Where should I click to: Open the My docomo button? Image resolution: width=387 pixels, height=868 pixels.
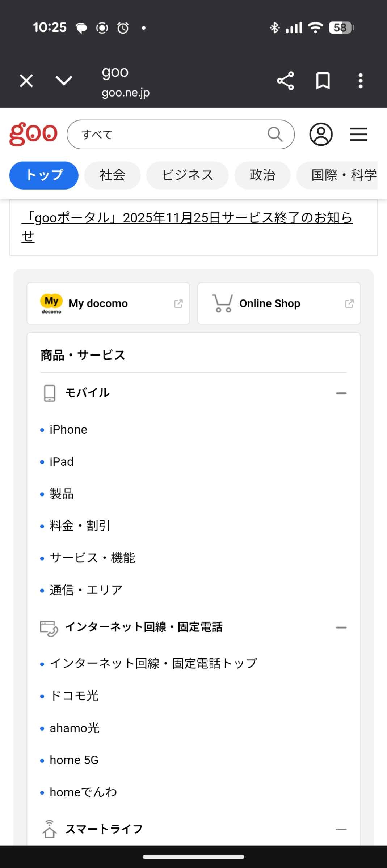[x=108, y=303]
